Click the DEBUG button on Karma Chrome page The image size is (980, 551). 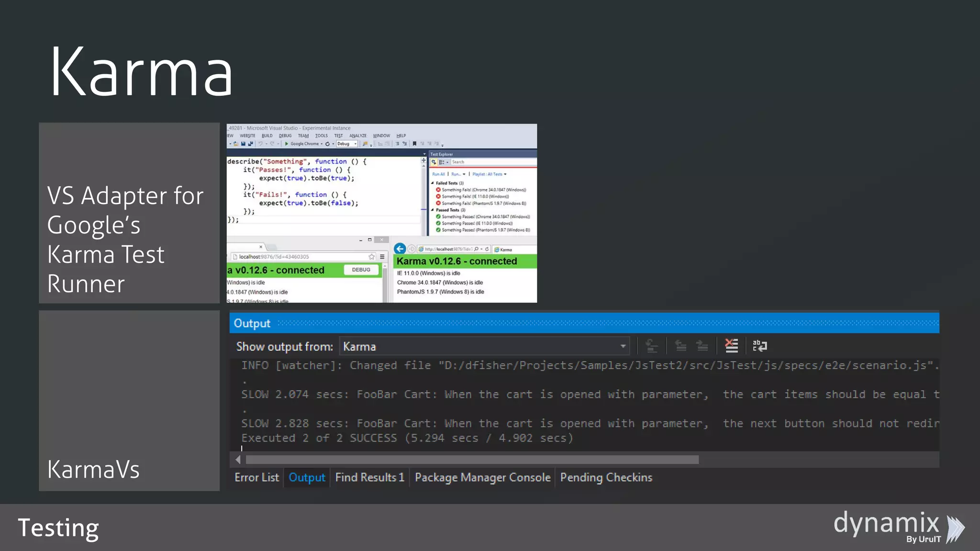point(361,270)
